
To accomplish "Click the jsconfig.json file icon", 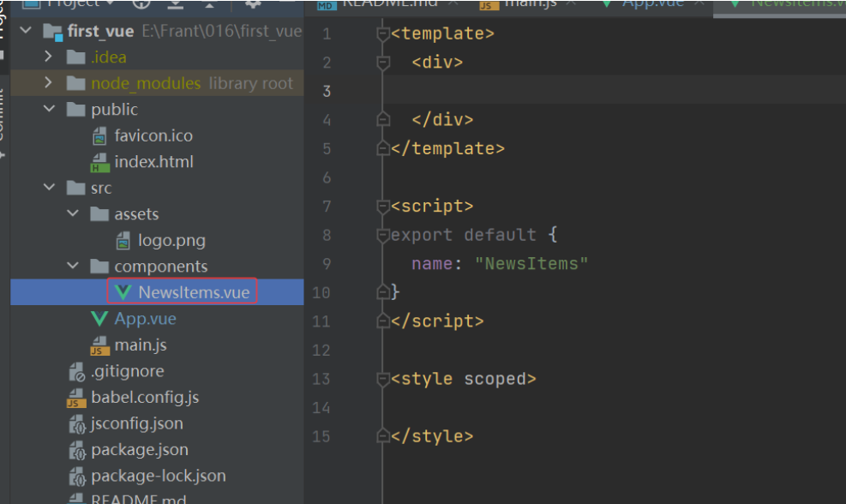I will tap(76, 424).
